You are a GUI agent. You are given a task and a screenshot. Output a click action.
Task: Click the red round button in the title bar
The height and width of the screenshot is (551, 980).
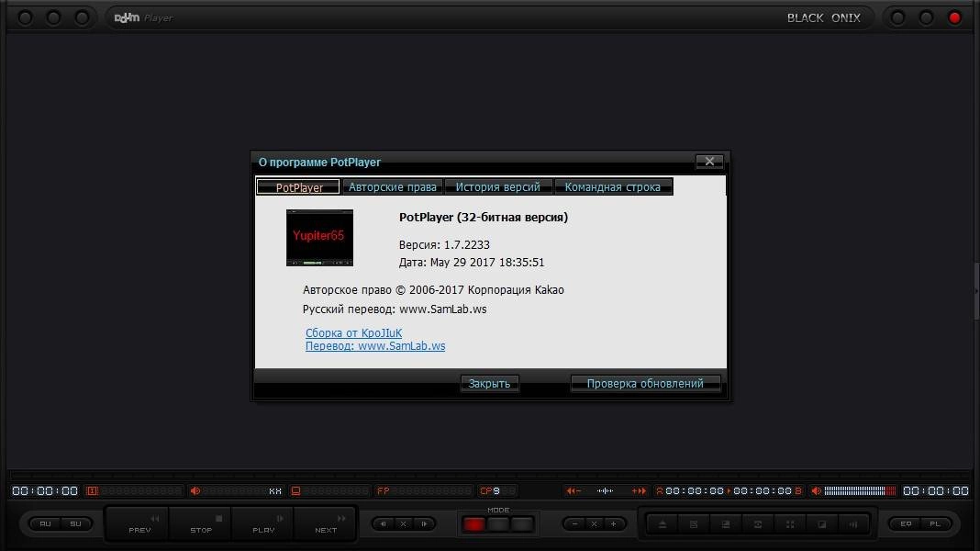[x=954, y=18]
